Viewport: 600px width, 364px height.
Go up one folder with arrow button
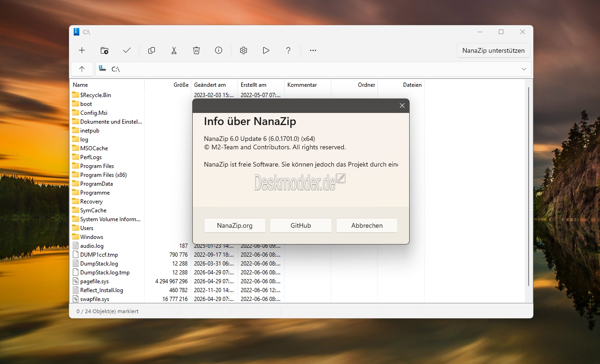coord(82,69)
